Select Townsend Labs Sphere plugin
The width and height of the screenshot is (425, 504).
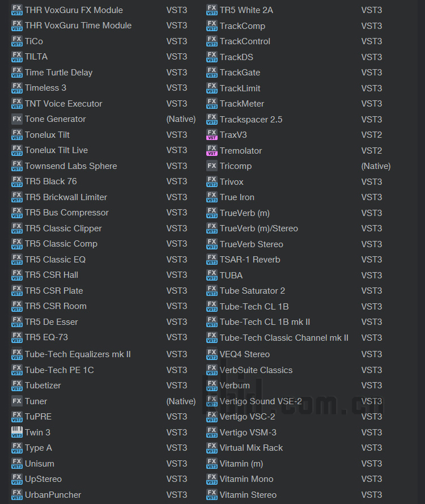point(71,166)
